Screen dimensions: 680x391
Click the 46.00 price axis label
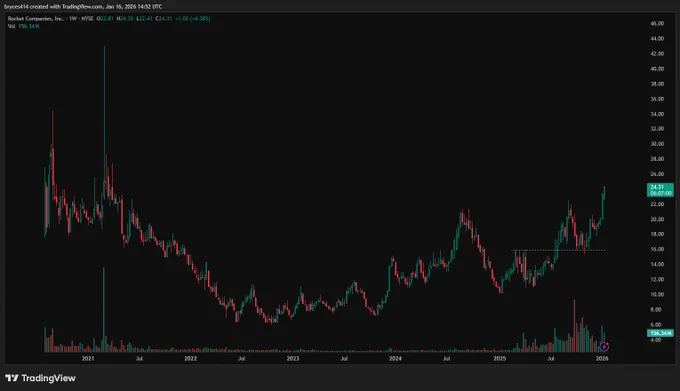coord(657,24)
